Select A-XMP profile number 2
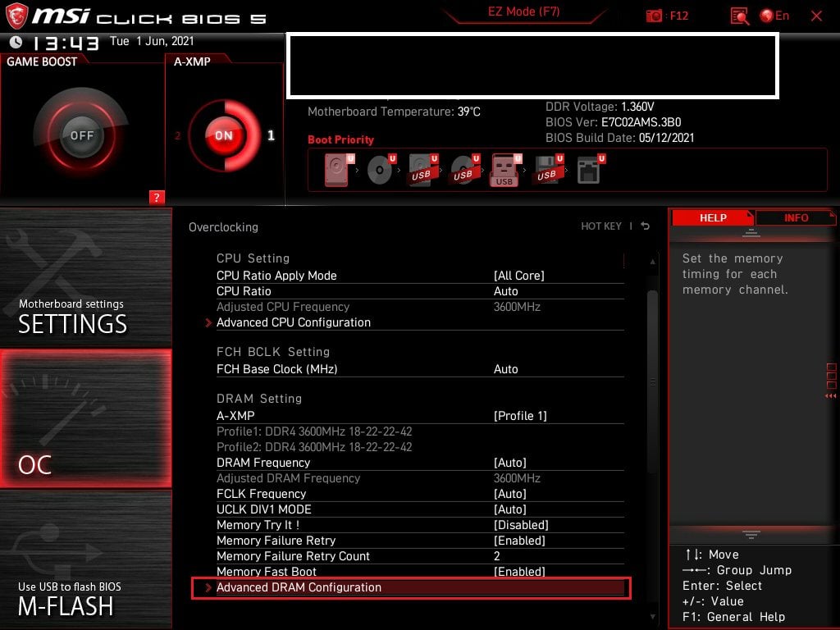The width and height of the screenshot is (840, 630). point(177,135)
